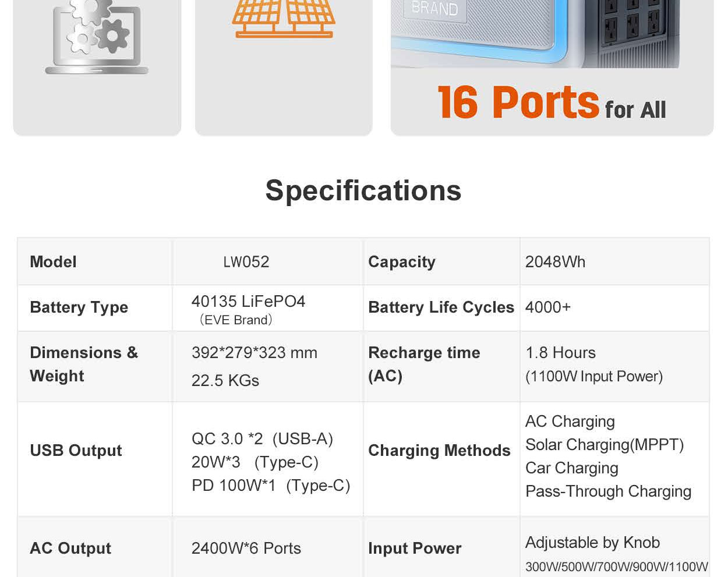Select the Model label cell
Viewport: 728px width, 577px height.
[x=53, y=262]
